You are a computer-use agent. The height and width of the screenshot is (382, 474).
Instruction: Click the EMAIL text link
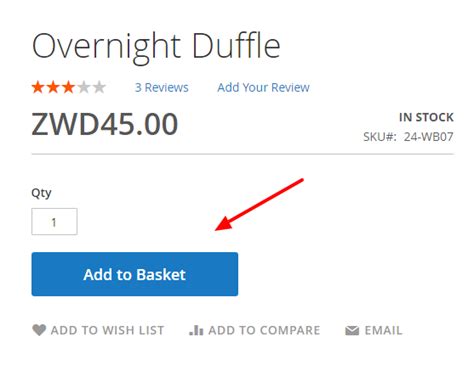(383, 330)
